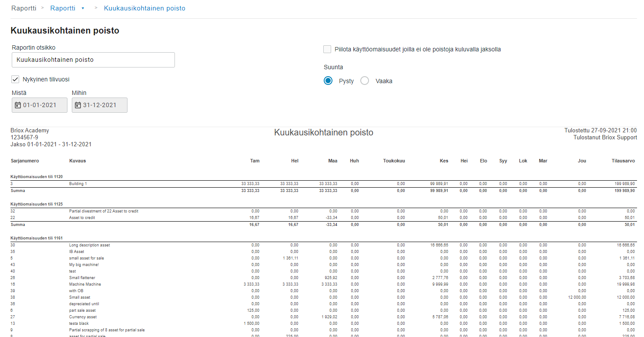Viewport: 644px width, 337px height.
Task: Click the Sarjanumero column header
Action: tap(25, 161)
